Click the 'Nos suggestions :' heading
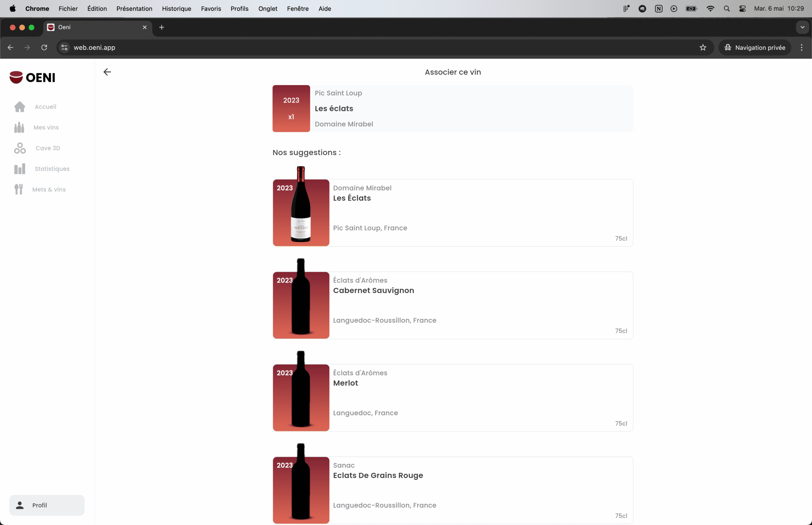Viewport: 812px width, 525px height. coord(306,152)
